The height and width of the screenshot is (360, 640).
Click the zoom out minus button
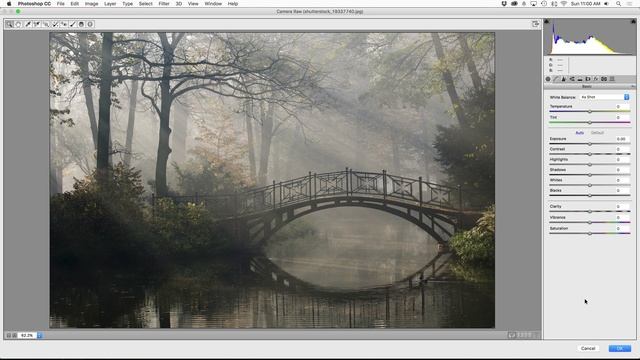click(9, 335)
